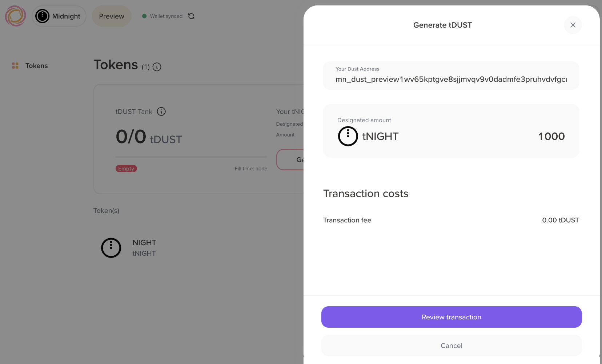Click the Midnight spiral logo

pos(15,16)
